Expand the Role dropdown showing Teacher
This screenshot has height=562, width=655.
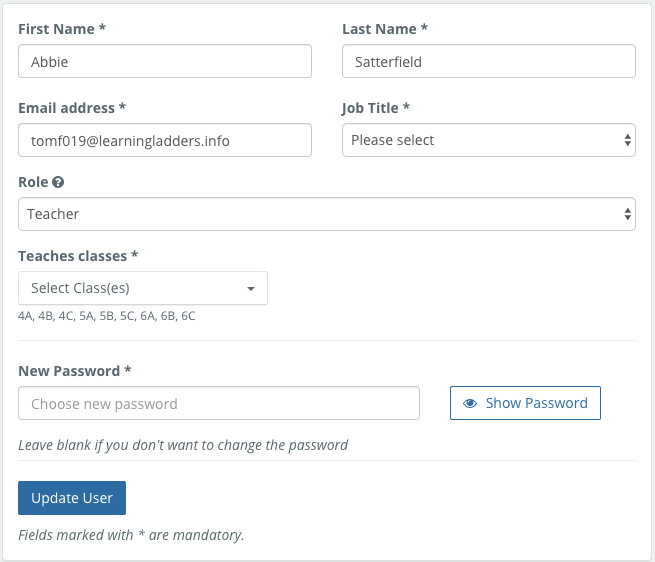[x=326, y=214]
